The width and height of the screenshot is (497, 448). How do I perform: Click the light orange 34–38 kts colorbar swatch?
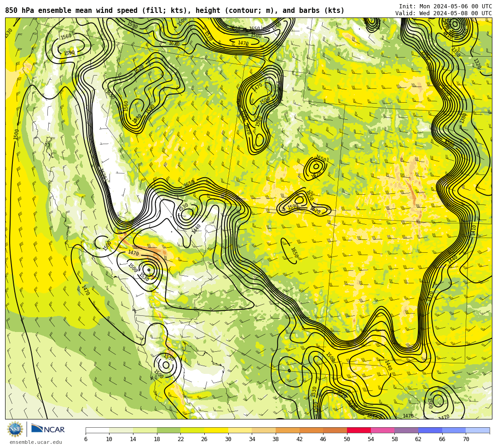pyautogui.click(x=264, y=430)
